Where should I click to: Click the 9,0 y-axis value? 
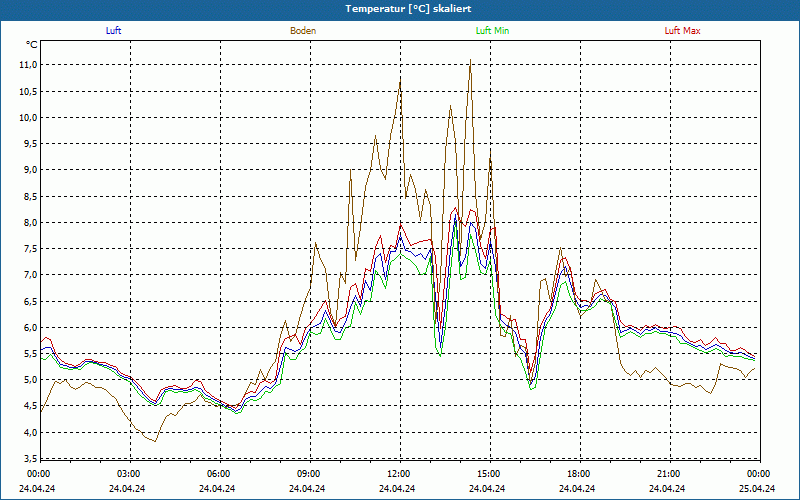coord(30,170)
